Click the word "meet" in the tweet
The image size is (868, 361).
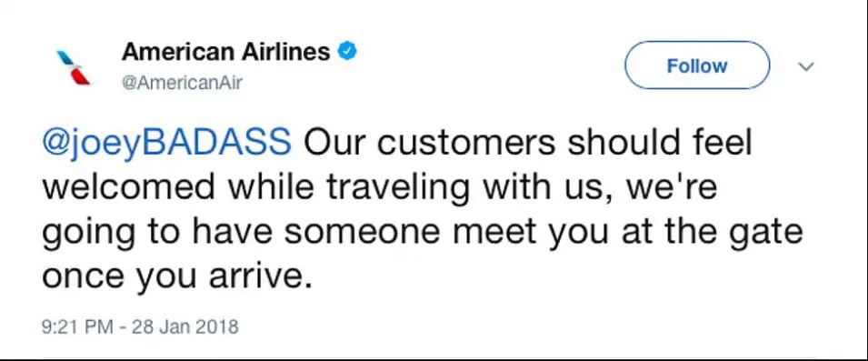(x=488, y=233)
